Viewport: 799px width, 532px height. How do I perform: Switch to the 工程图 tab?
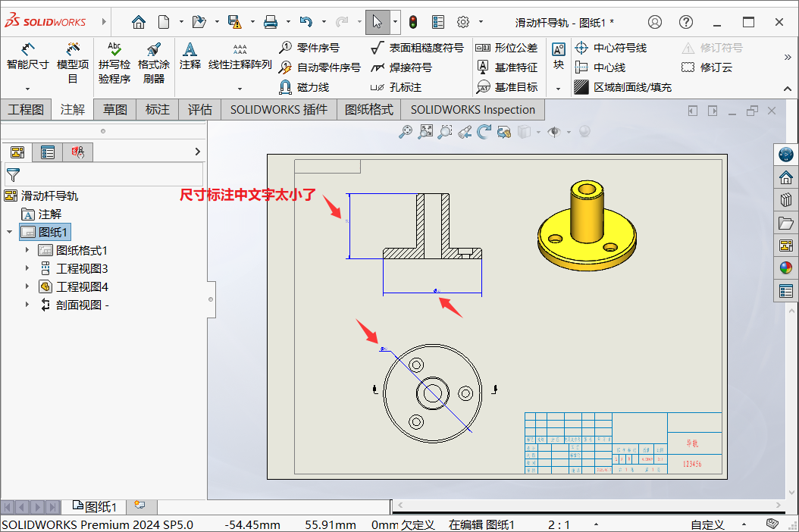[x=26, y=110]
